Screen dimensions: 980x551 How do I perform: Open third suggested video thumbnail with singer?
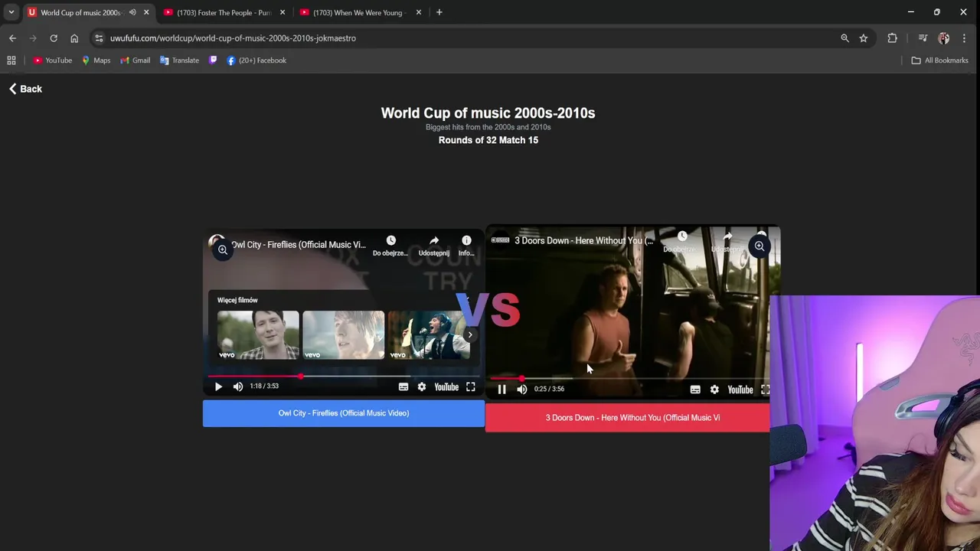click(428, 335)
